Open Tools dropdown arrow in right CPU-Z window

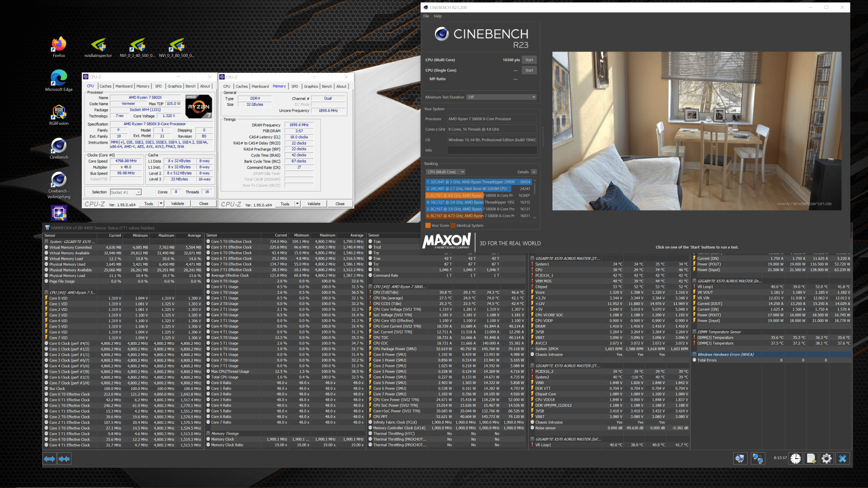pyautogui.click(x=297, y=204)
